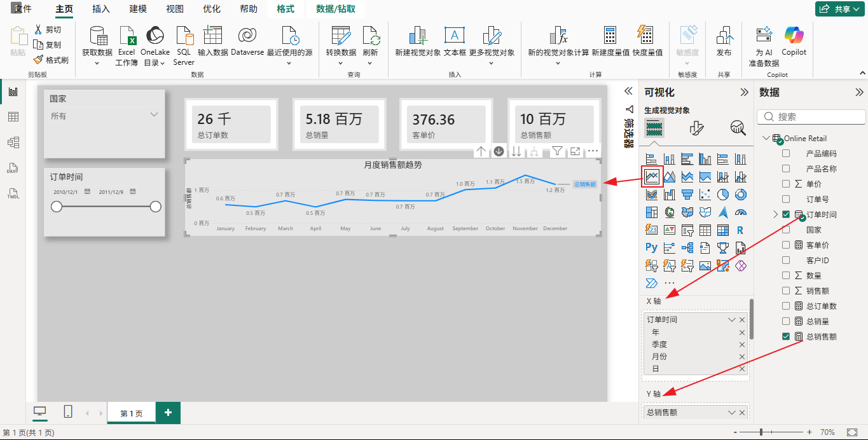Click 发布 to publish report
This screenshot has width=868, height=440.
(x=724, y=41)
